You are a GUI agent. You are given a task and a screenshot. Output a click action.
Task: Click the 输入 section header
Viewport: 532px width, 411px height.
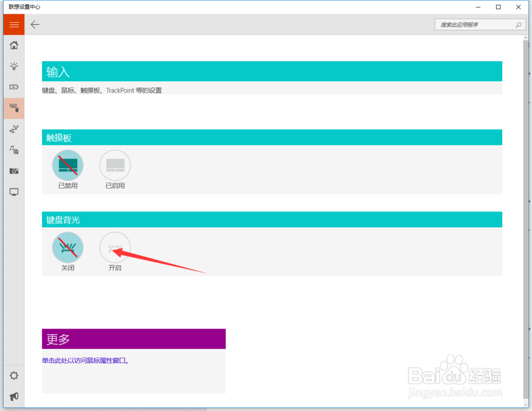point(272,71)
